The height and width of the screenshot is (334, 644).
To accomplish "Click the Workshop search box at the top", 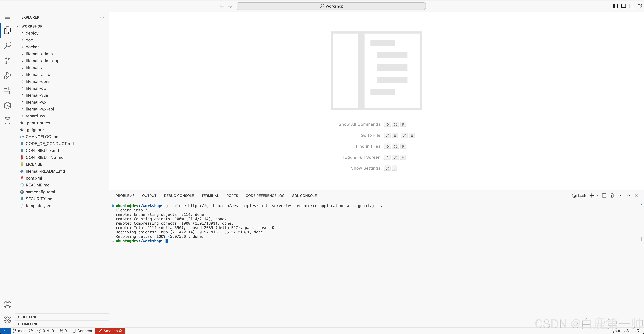I will pos(332,6).
